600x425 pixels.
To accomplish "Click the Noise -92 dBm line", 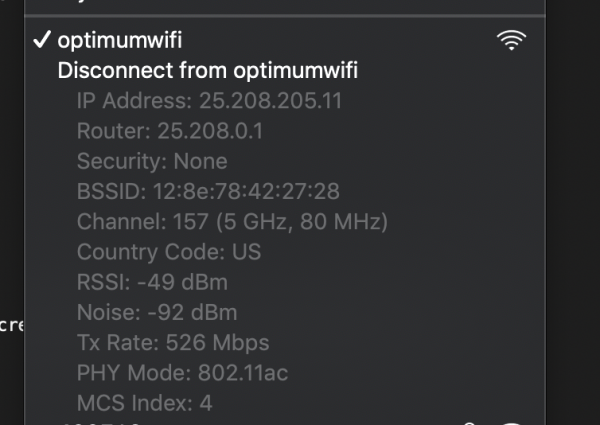I will [x=157, y=312].
